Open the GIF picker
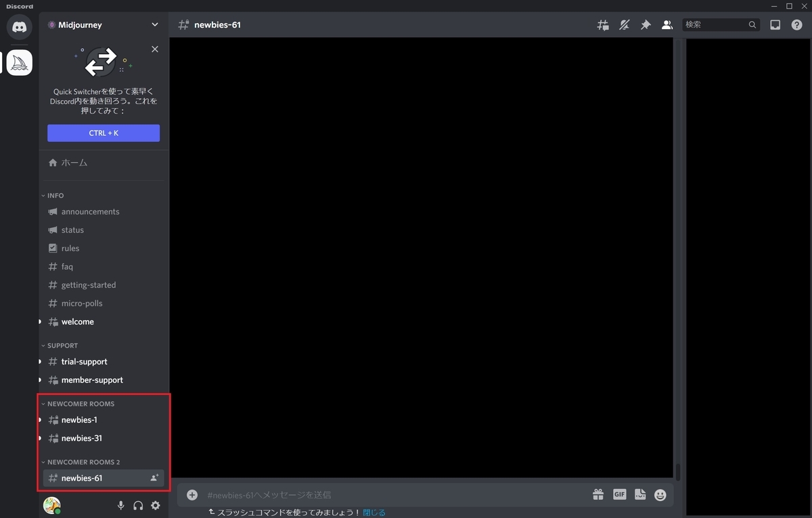 coord(620,494)
